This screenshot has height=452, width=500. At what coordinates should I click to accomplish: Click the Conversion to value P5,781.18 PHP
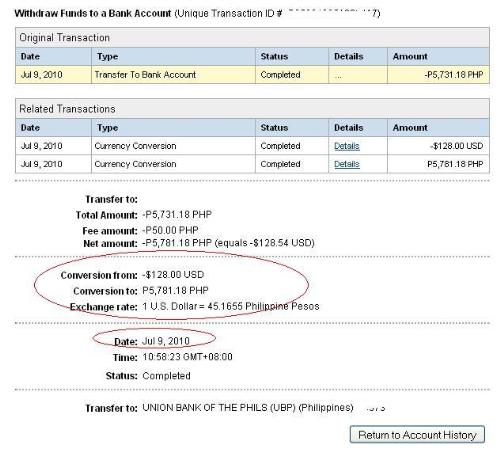175,290
